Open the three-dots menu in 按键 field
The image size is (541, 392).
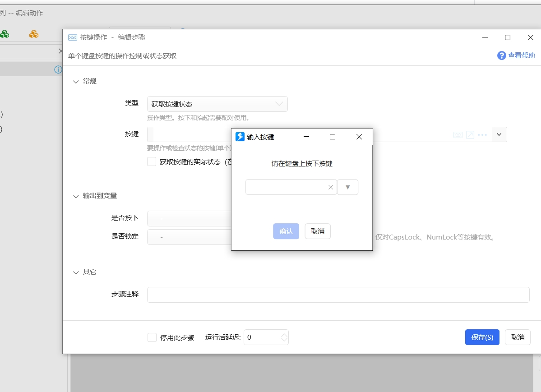click(x=482, y=135)
